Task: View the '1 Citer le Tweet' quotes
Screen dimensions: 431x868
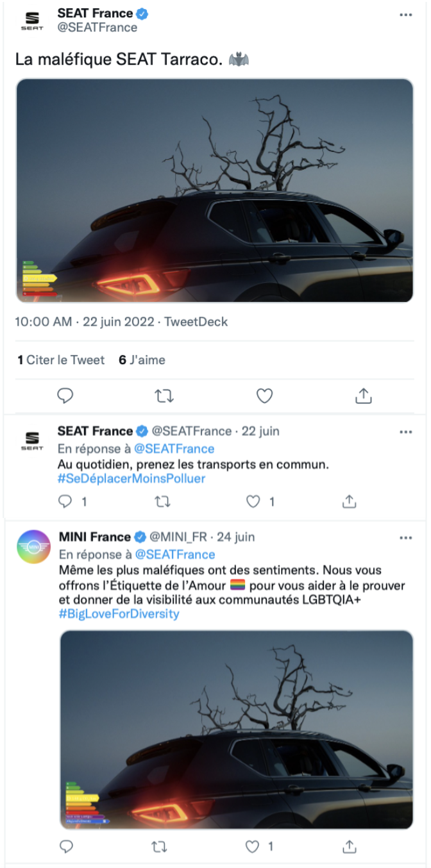Action: click(x=61, y=360)
